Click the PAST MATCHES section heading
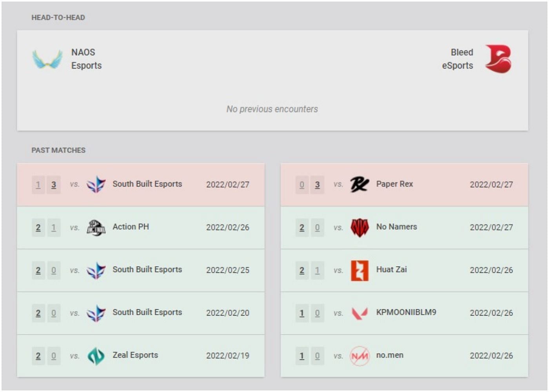The height and width of the screenshot is (392, 549). click(x=58, y=150)
